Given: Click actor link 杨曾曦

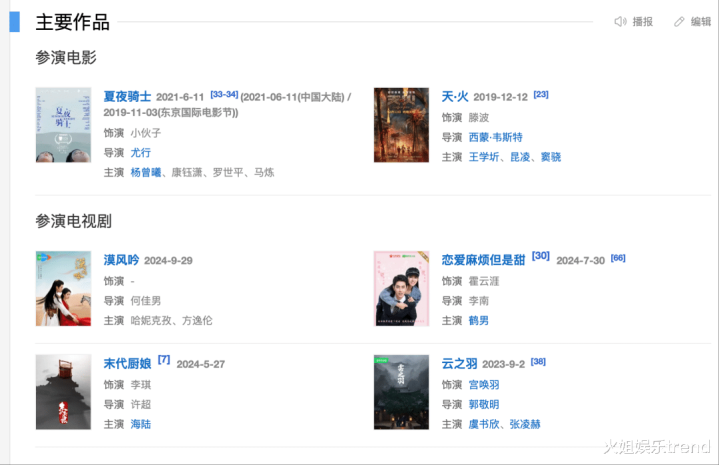Looking at the screenshot, I should tap(147, 172).
